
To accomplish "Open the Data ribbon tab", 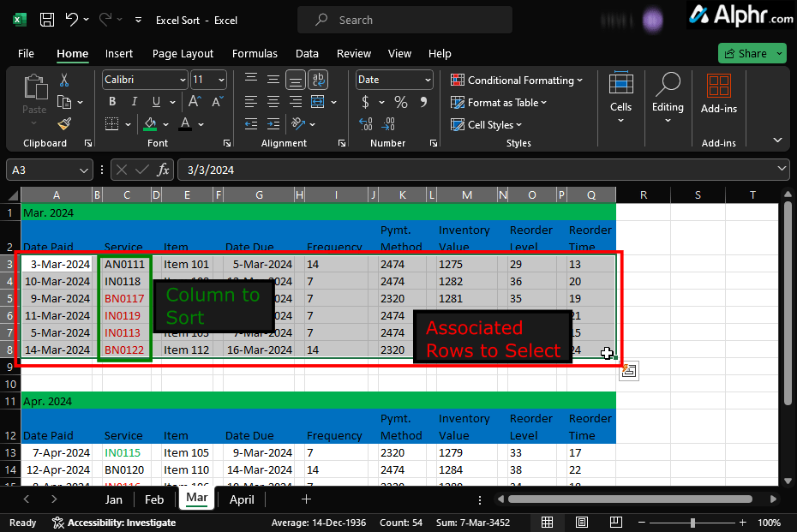I will coord(307,54).
